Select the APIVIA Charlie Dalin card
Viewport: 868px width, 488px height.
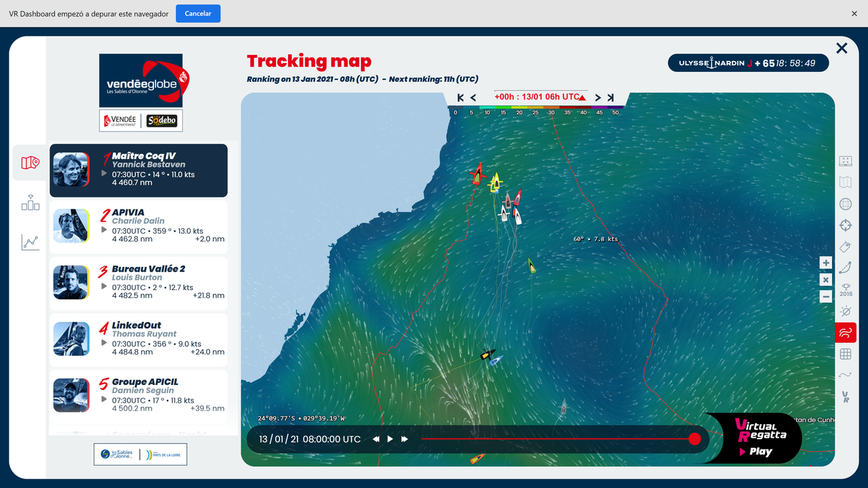pyautogui.click(x=138, y=226)
